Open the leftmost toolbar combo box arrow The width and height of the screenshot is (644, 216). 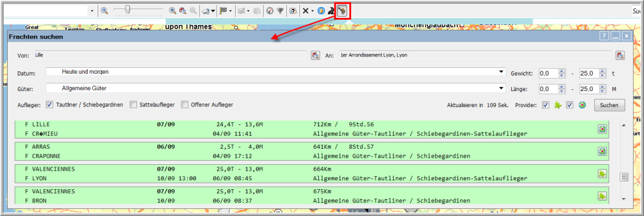coord(92,11)
